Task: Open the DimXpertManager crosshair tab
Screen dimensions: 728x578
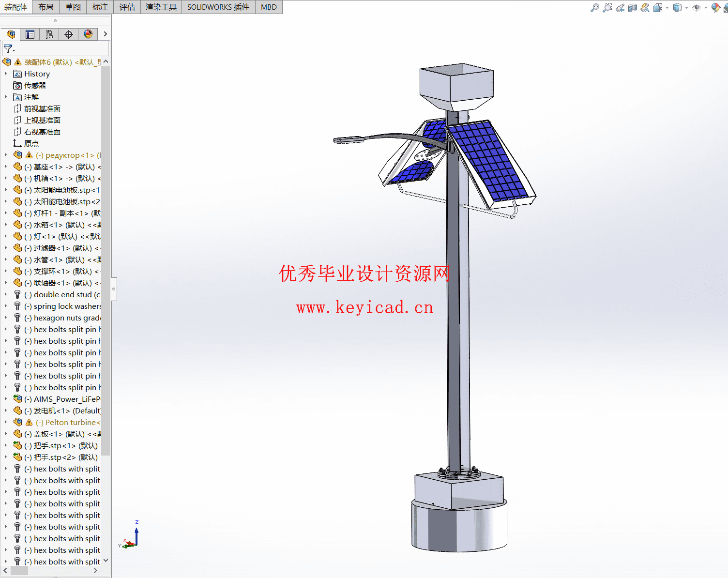Action: pos(69,34)
